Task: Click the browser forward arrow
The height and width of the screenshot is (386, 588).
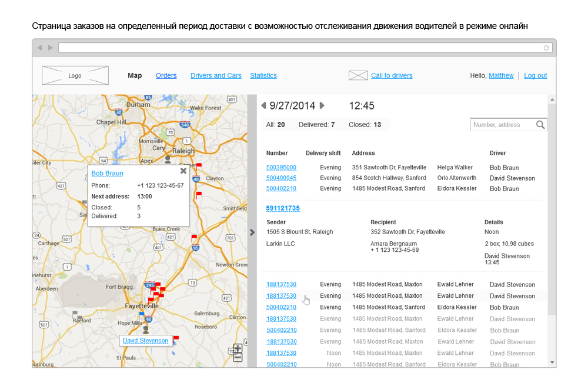Action: click(x=50, y=48)
